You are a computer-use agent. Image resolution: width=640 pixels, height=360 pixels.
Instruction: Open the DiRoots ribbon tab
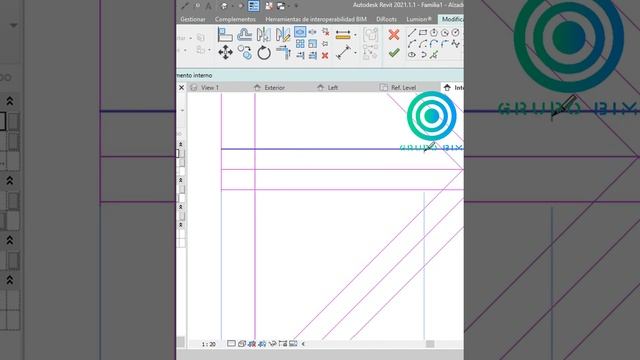386,19
